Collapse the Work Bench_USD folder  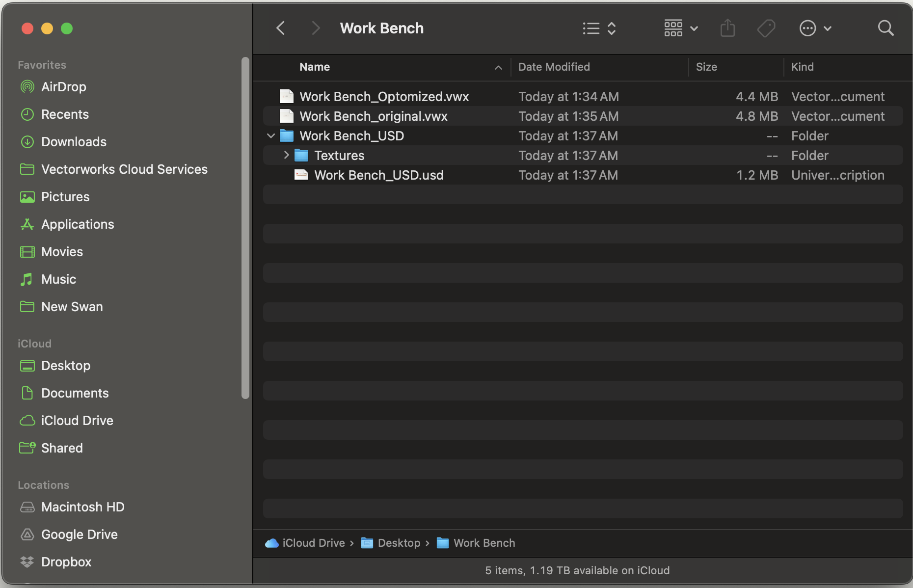[270, 136]
